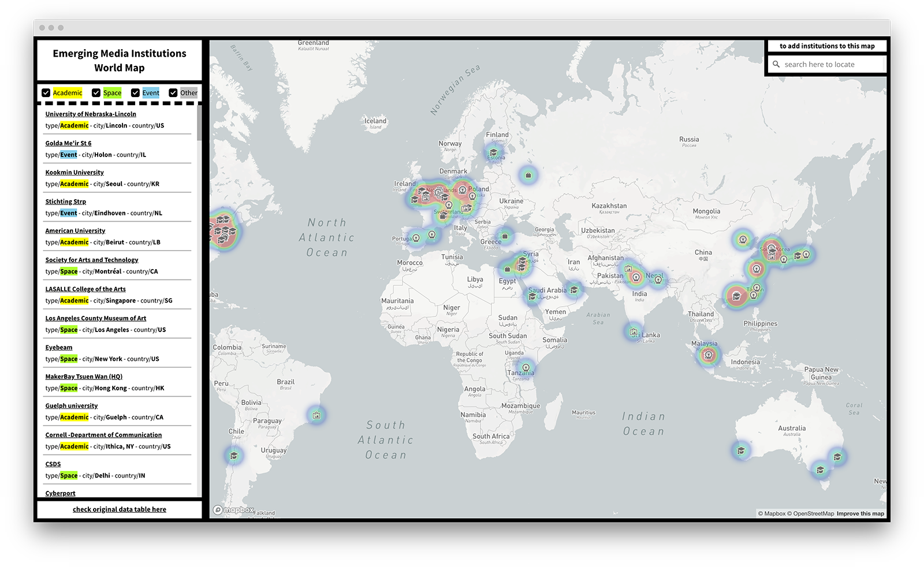Open Society for Arts and Technology entry
Image resolution: width=924 pixels, height=570 pixels.
[92, 260]
